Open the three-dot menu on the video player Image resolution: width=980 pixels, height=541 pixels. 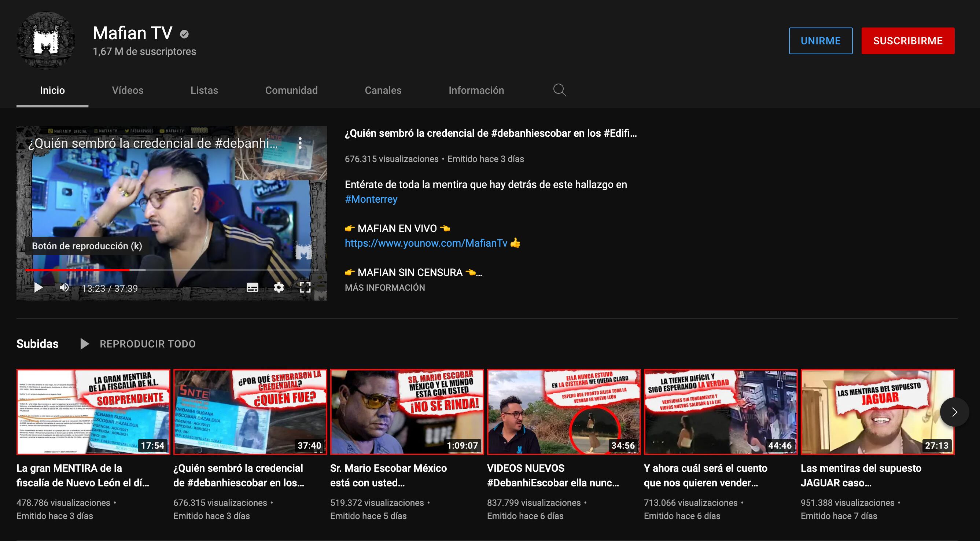pos(300,143)
